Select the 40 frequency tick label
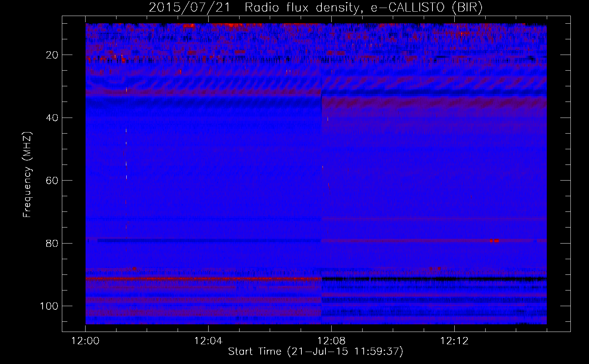Viewport: 589px width, 364px height. 52,118
